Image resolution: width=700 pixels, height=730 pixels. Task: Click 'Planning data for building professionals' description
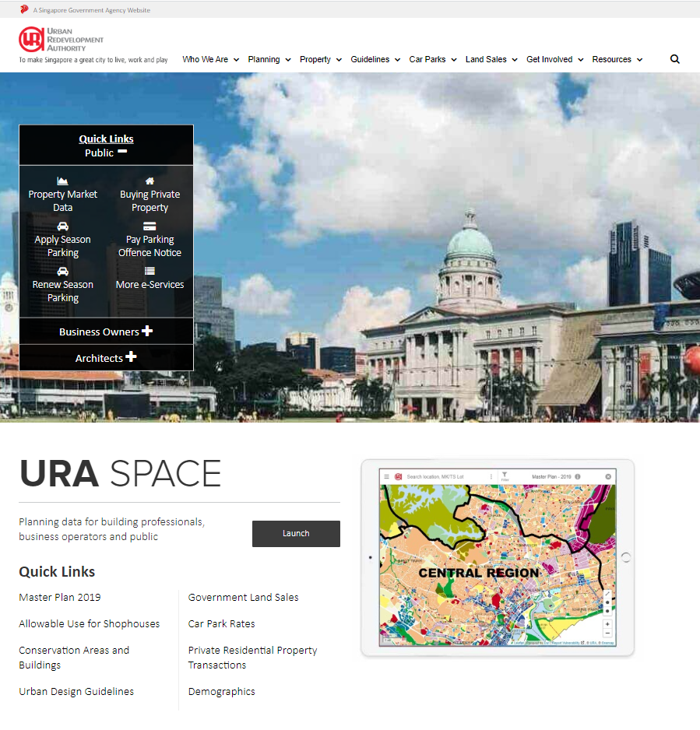click(112, 529)
